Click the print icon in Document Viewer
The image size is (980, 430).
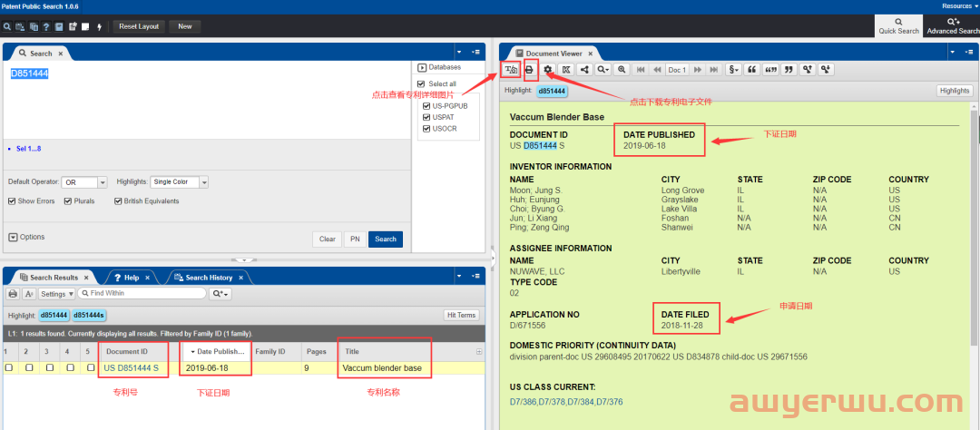tap(529, 69)
